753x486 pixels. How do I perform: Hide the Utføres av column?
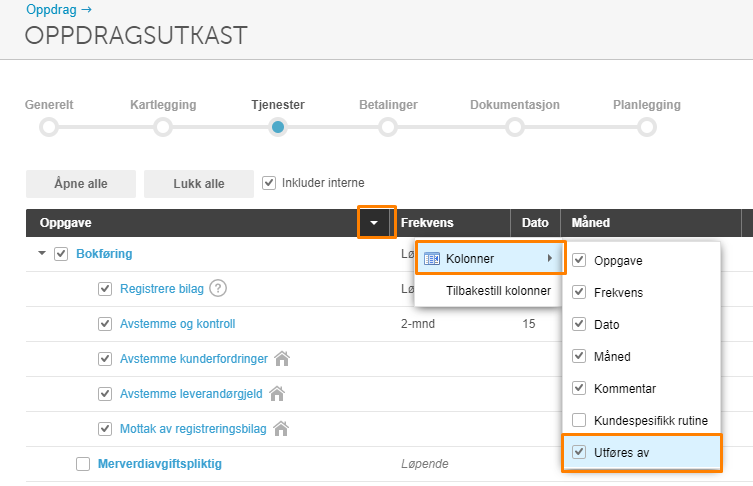click(x=579, y=452)
